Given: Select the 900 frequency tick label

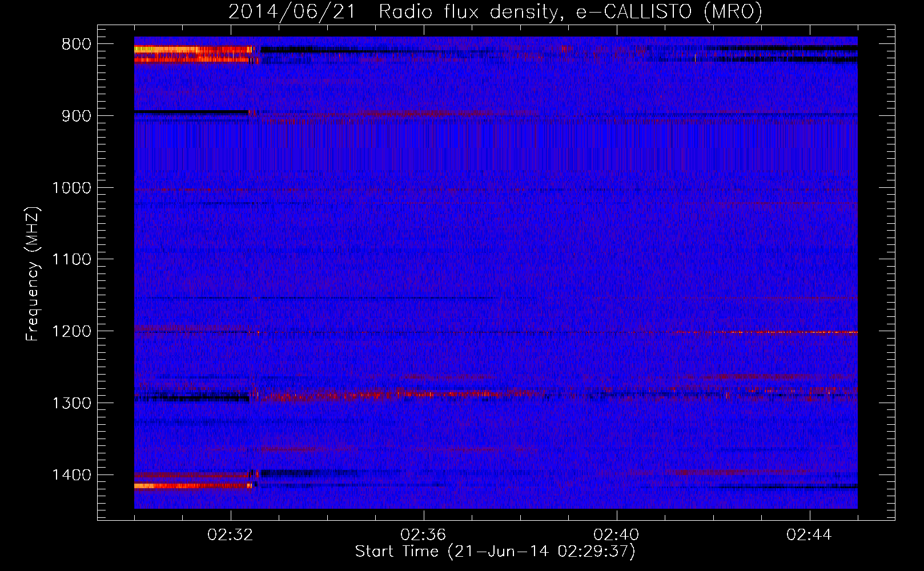Looking at the screenshot, I should [76, 116].
